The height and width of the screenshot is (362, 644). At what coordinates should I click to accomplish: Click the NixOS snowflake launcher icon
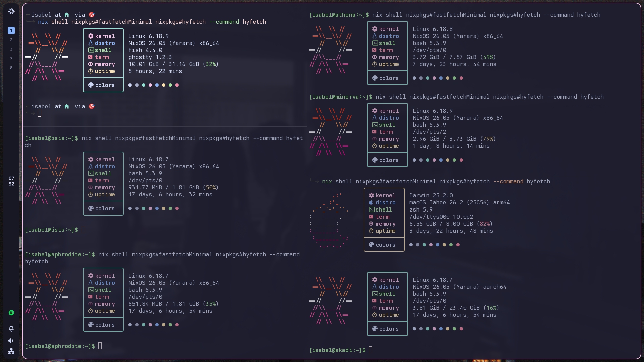click(11, 12)
